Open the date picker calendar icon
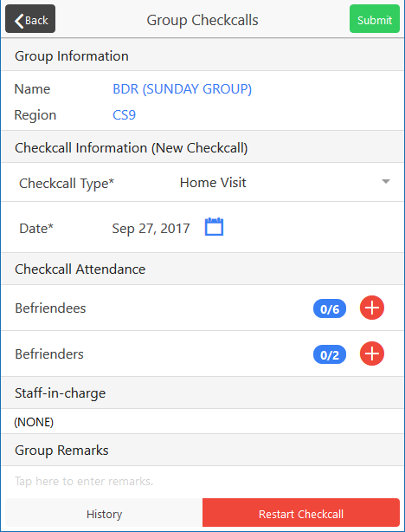405x532 pixels. point(215,227)
